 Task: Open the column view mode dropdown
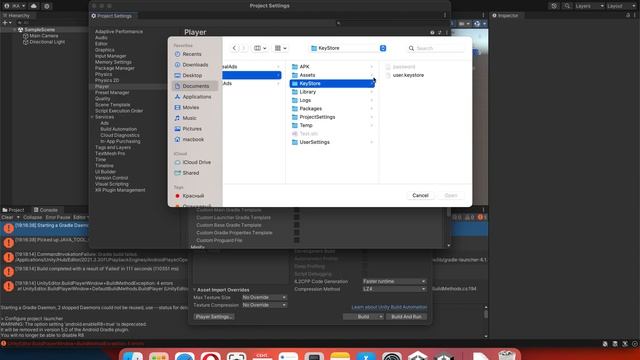(260, 48)
